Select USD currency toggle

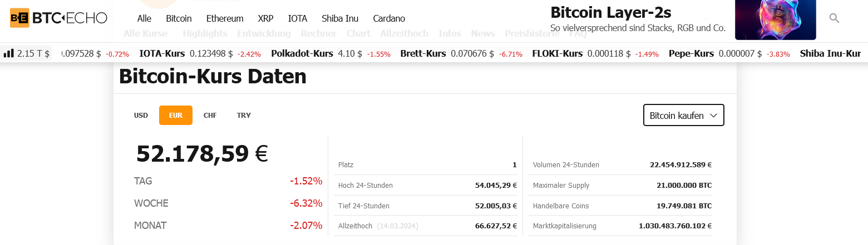click(x=141, y=116)
